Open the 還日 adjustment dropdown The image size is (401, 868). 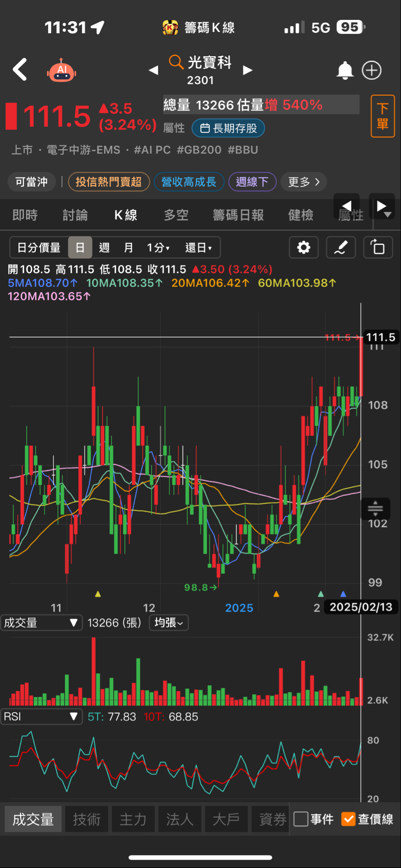[x=199, y=247]
